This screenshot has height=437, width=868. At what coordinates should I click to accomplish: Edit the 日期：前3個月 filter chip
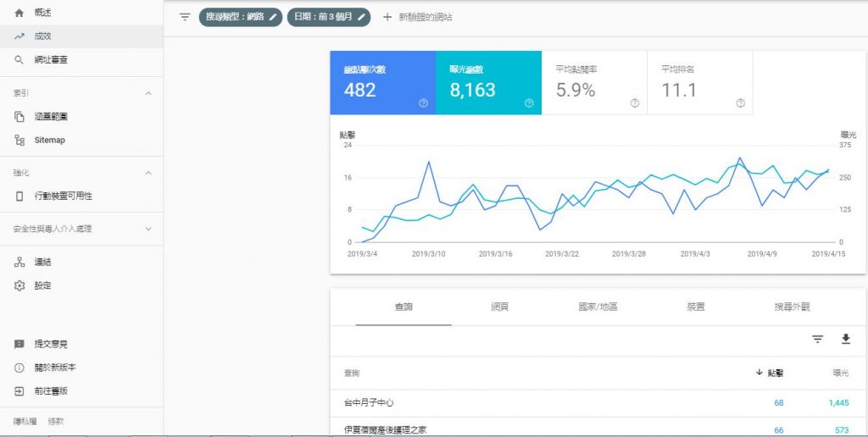tap(329, 17)
